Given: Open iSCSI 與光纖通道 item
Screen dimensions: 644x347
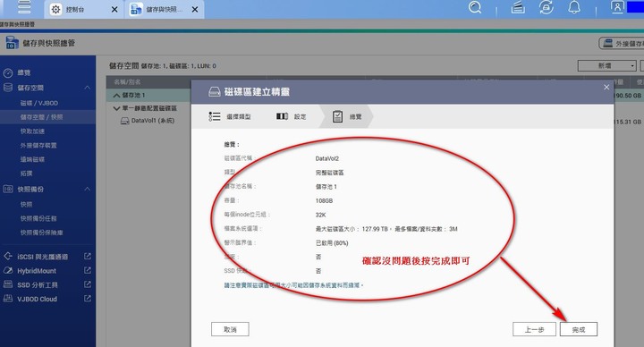Looking at the screenshot, I should pyautogui.click(x=43, y=257).
